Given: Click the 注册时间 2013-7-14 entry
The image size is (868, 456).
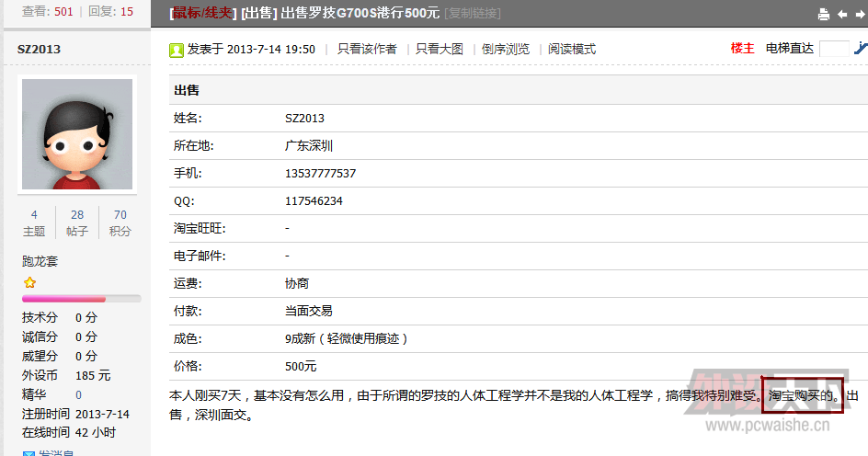Looking at the screenshot, I should coord(75,414).
